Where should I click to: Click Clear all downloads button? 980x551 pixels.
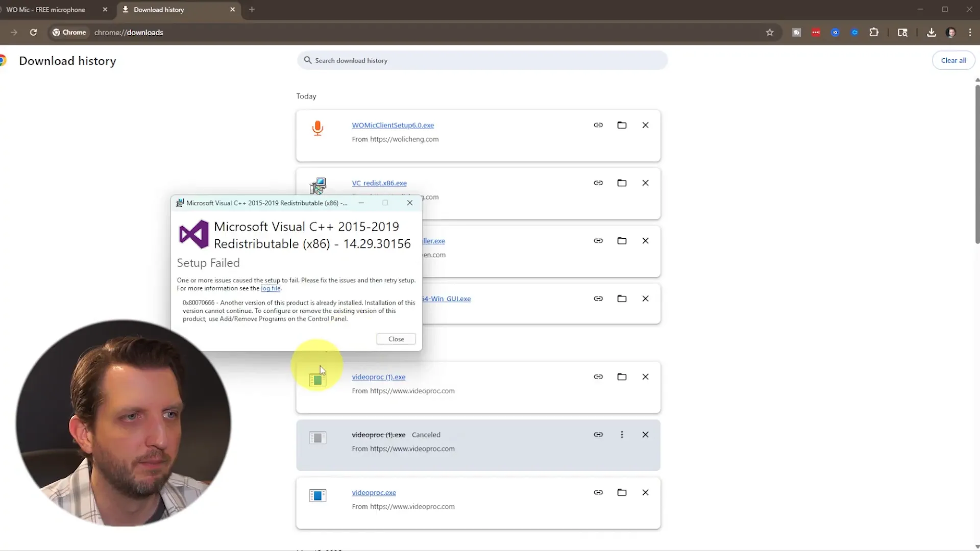[953, 60]
